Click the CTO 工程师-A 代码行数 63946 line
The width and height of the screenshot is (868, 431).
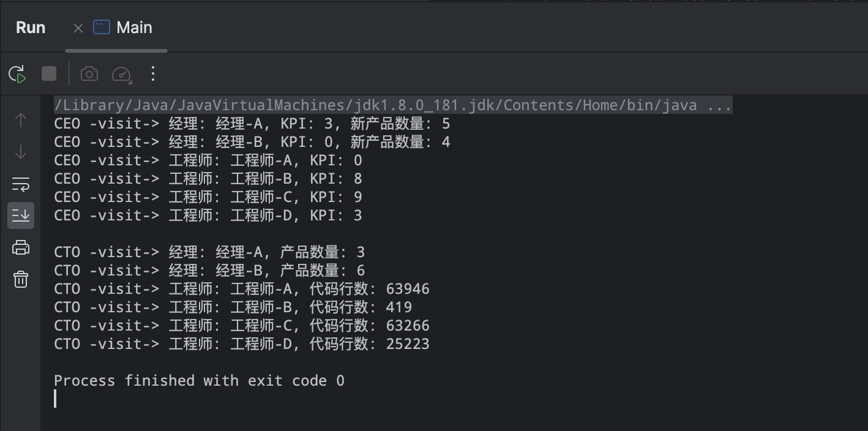pyautogui.click(x=242, y=289)
